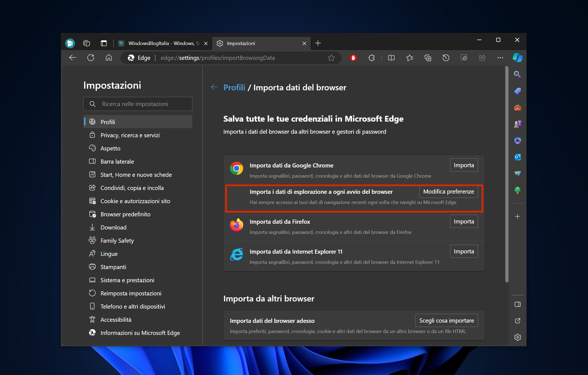Image resolution: width=588 pixels, height=375 pixels.
Task: Open the sidebar Shopping tag icon
Action: point(518,91)
